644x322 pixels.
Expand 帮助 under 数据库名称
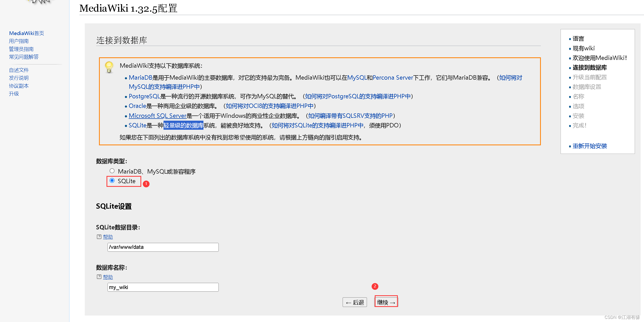click(x=108, y=277)
